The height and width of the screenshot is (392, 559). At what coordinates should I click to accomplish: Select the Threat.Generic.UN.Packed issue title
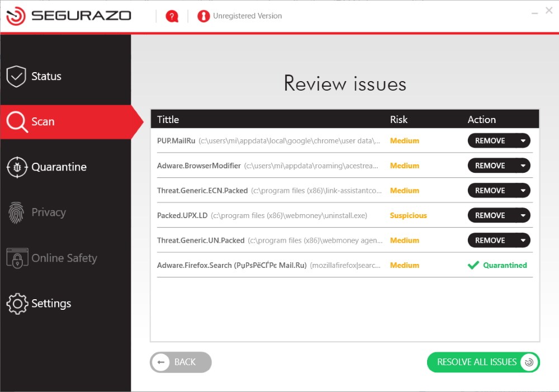tap(201, 240)
